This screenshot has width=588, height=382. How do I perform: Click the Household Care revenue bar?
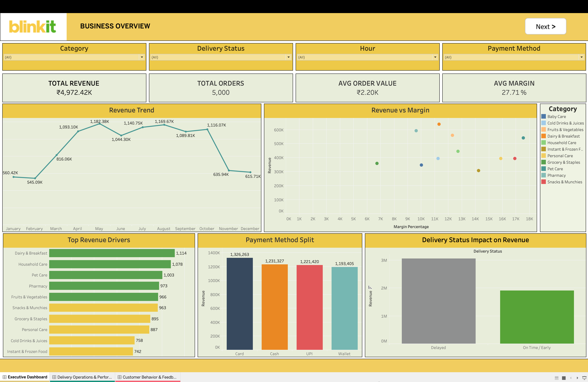click(110, 264)
